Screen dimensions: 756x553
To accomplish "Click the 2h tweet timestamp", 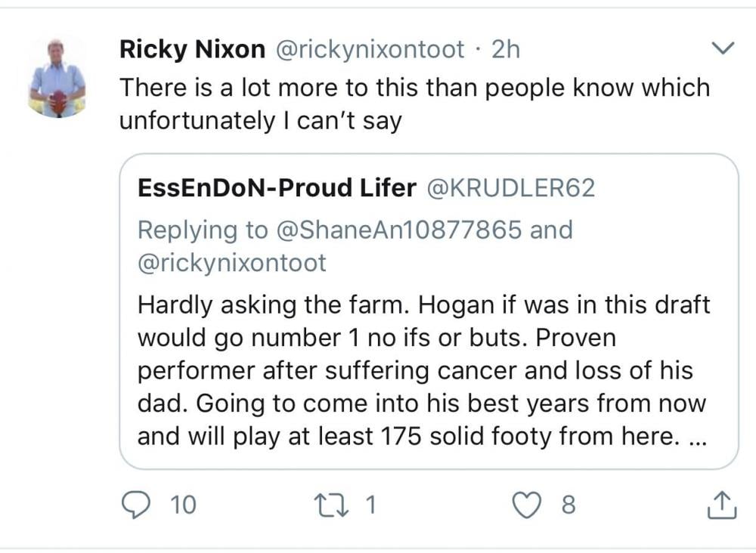I will tap(506, 50).
